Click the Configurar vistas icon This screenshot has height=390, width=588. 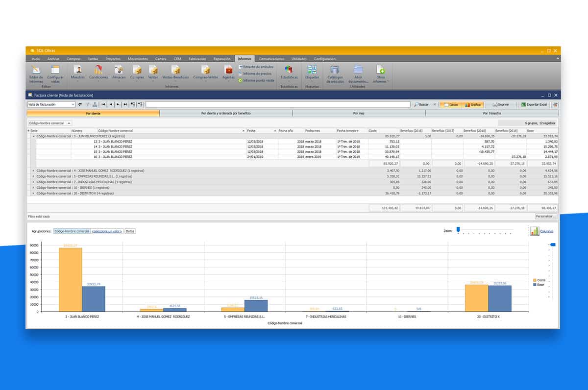coord(55,71)
